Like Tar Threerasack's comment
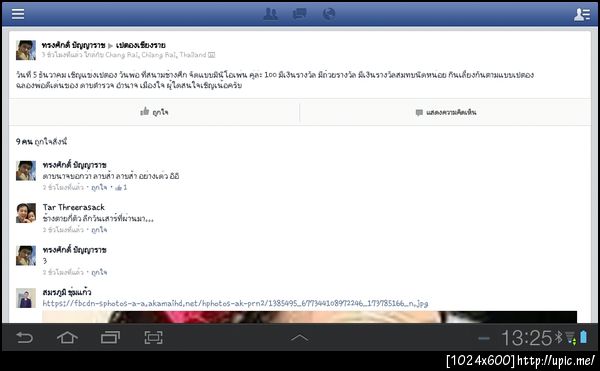The width and height of the screenshot is (600, 371). coord(99,230)
